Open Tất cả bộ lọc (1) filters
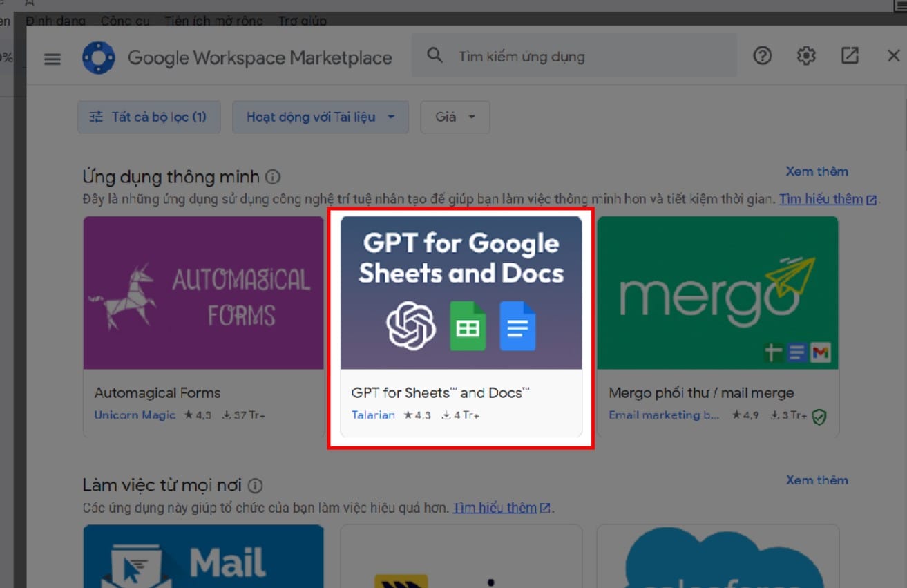The width and height of the screenshot is (907, 588). (x=149, y=117)
